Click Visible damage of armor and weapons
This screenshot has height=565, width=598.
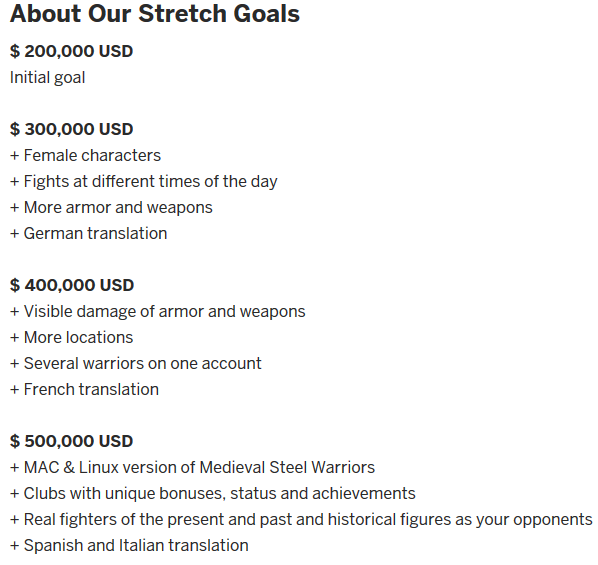[158, 312]
